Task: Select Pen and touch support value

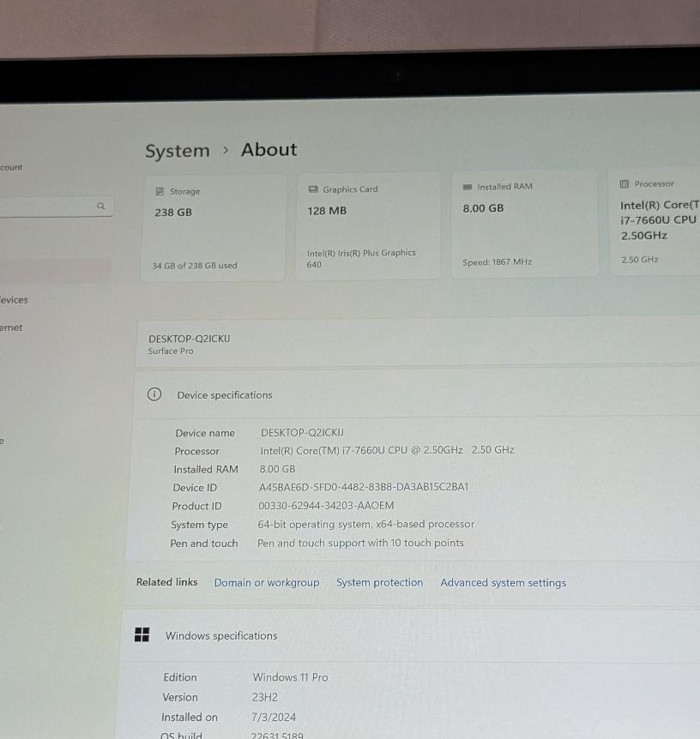Action: tap(360, 543)
